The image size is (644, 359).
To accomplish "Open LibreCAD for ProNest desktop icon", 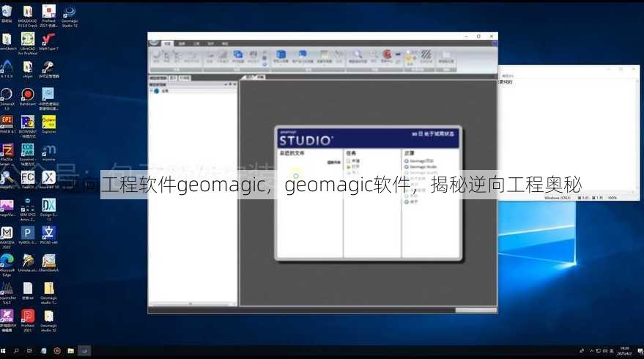I will (x=28, y=43).
